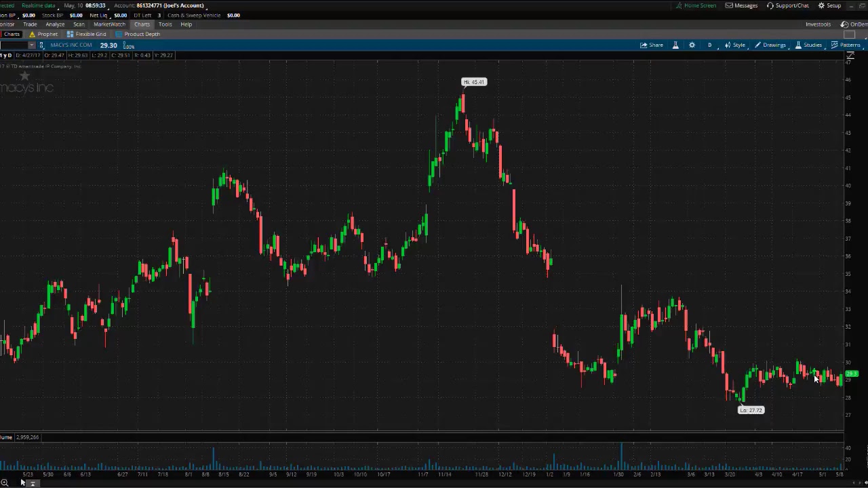
Task: Click the flask icon beside Share
Action: pos(675,45)
